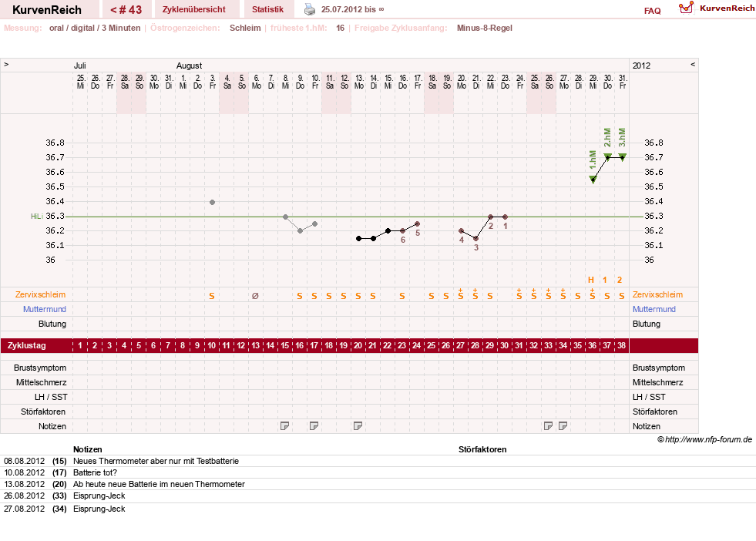Click the 2.hM green triangle marker
The height and width of the screenshot is (541, 756).
click(x=607, y=156)
